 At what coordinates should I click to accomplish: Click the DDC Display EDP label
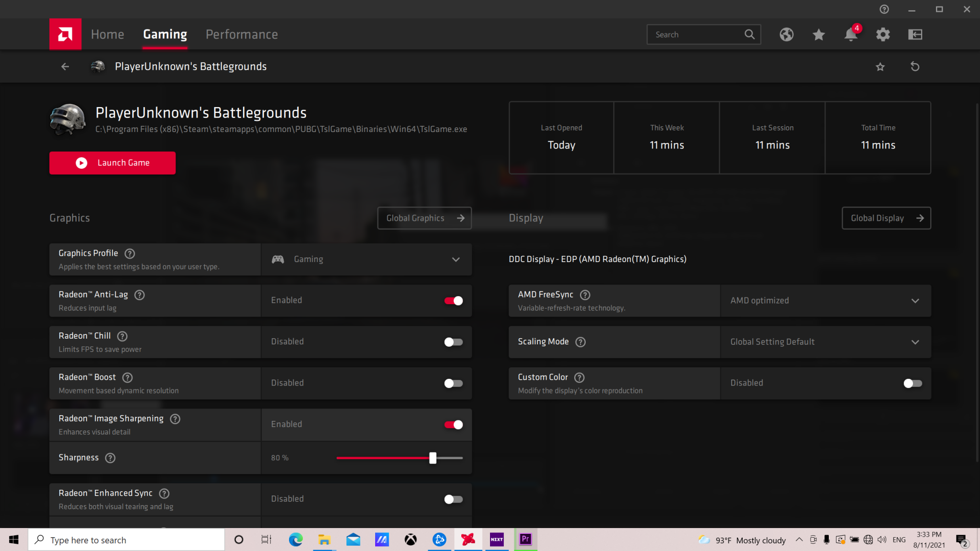(x=597, y=259)
